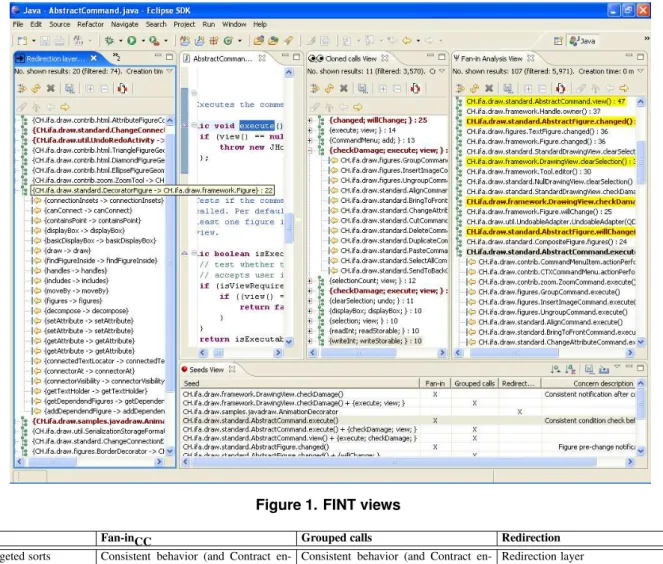Click the red seed icon in Fan-in Analysis View
This screenshot has width=663, height=564.
click(x=561, y=88)
